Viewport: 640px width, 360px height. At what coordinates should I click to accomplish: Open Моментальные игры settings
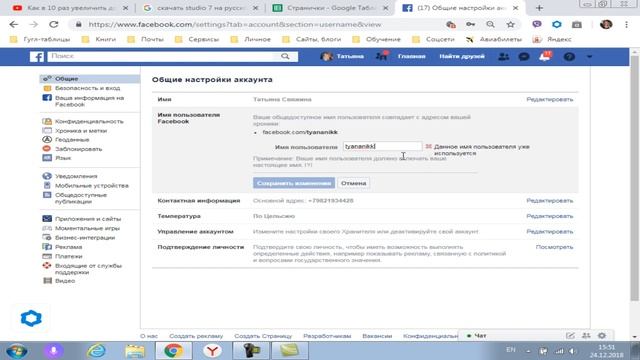coord(87,228)
